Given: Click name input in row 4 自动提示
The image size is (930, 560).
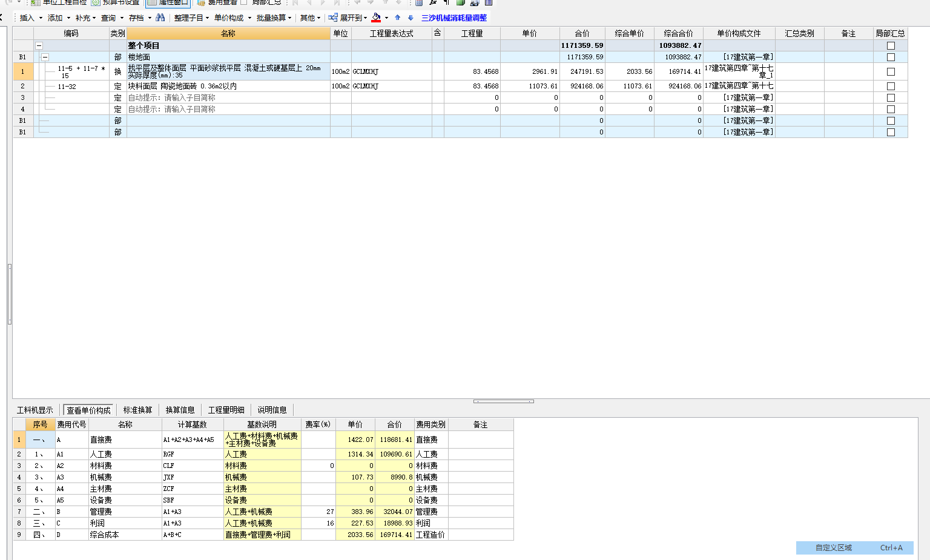Looking at the screenshot, I should (228, 109).
